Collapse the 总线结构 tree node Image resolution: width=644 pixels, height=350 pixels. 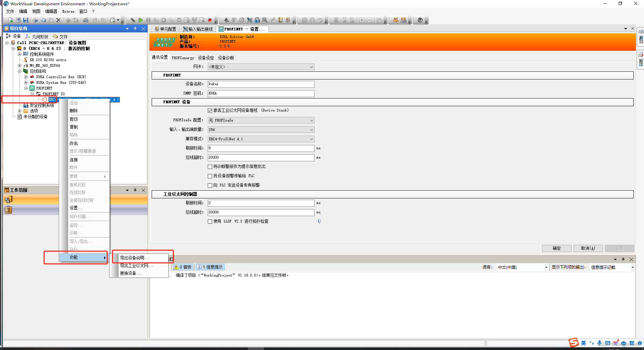tap(19, 71)
